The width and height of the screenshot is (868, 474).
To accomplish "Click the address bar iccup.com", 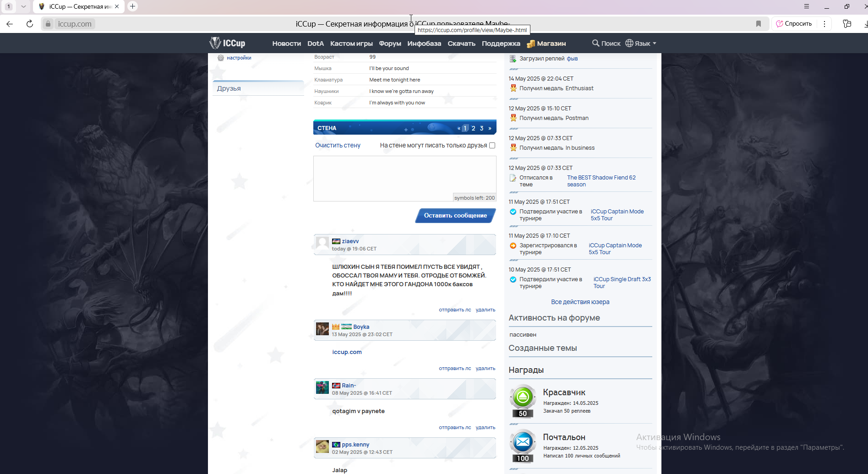I will [x=75, y=24].
